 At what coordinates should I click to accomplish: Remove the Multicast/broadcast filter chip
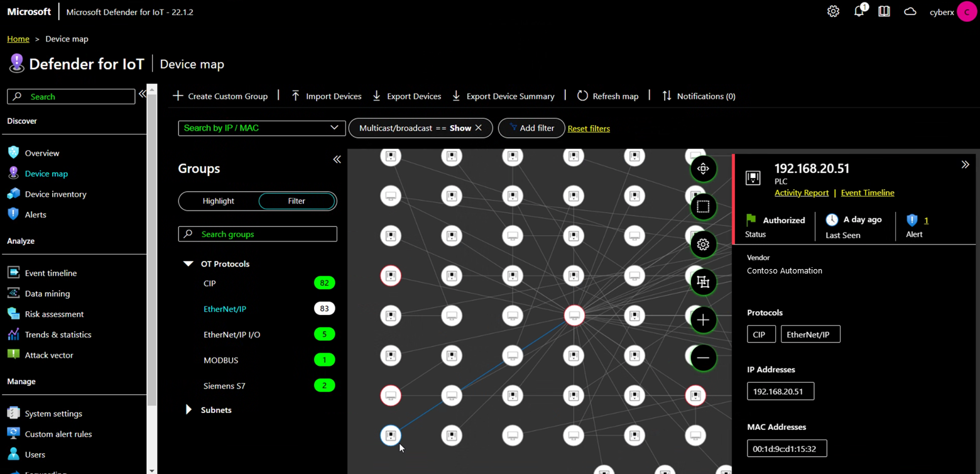(479, 128)
